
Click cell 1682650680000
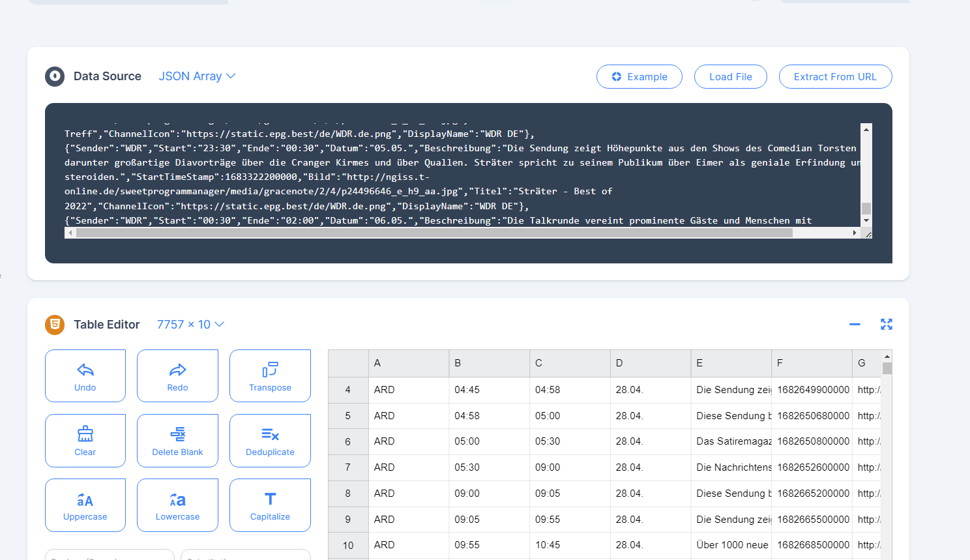(x=812, y=416)
